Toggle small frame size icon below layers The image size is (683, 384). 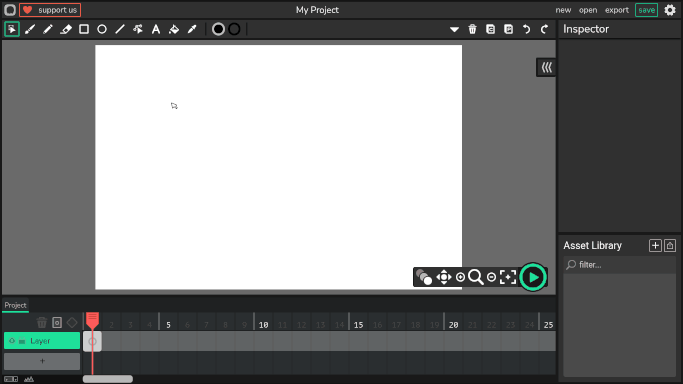pos(11,379)
